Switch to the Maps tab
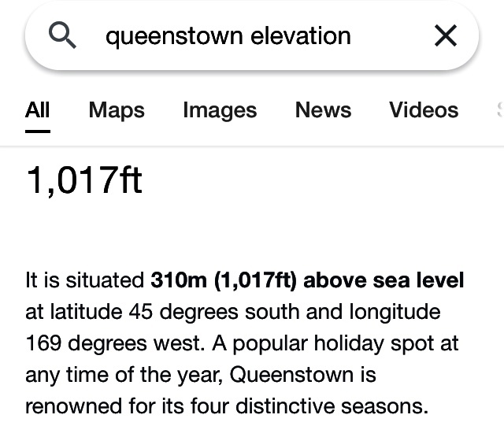 [x=117, y=110]
